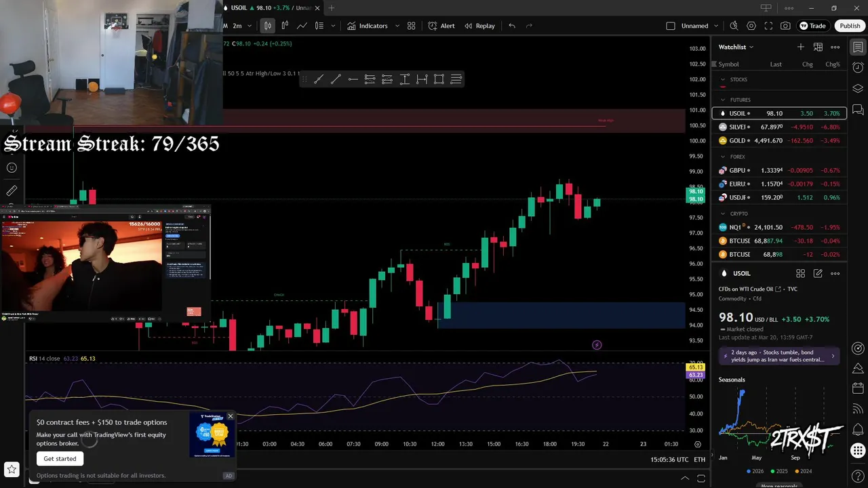Open the Stocks tumble news headline

pyautogui.click(x=779, y=356)
